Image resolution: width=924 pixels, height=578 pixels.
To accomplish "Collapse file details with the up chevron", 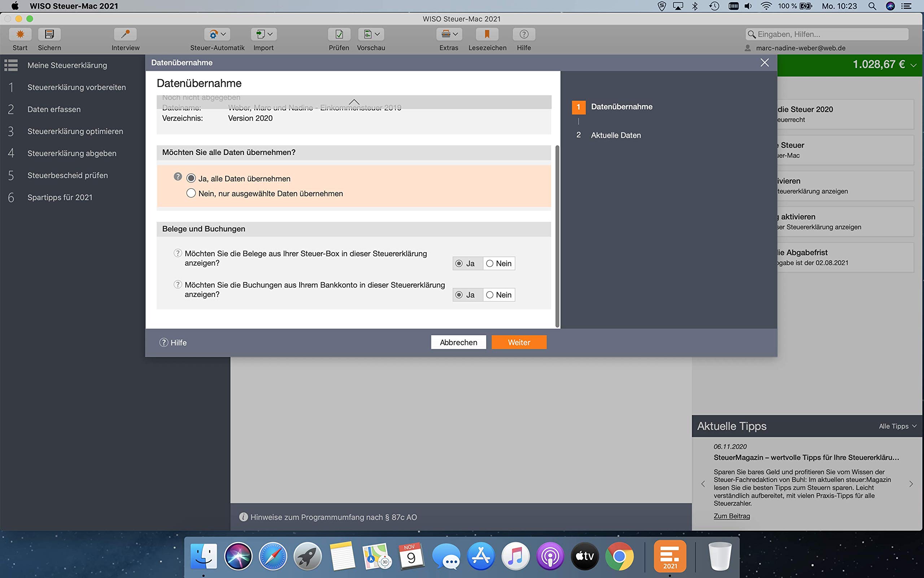I will point(354,102).
